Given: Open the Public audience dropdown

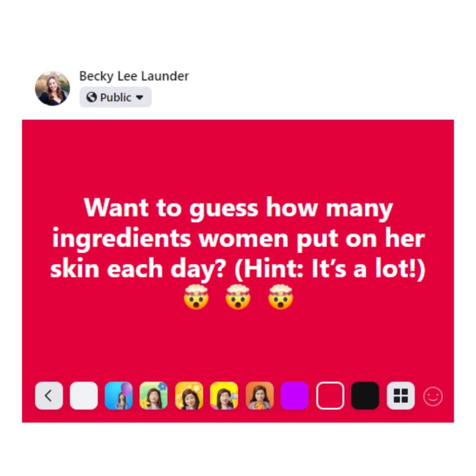Looking at the screenshot, I should pyautogui.click(x=115, y=97).
